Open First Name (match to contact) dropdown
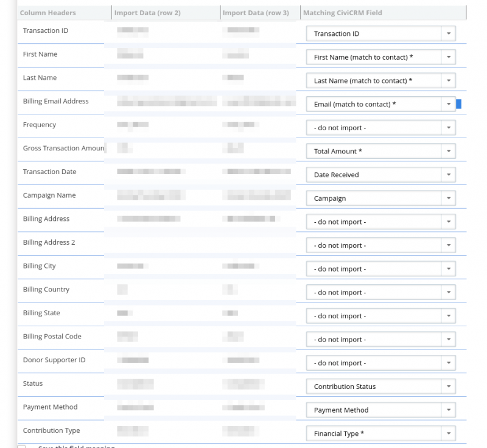Image resolution: width=487 pixels, height=448 pixels. point(381,57)
